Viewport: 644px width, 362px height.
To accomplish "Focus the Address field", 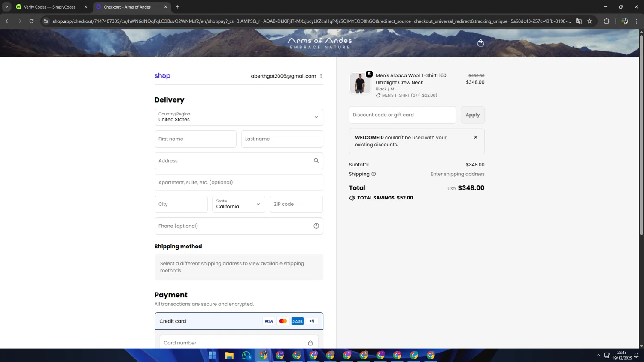I will point(239,161).
